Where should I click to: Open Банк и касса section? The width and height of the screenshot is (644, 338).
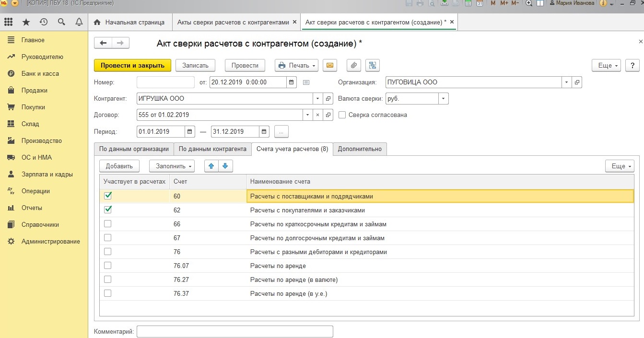pyautogui.click(x=40, y=74)
